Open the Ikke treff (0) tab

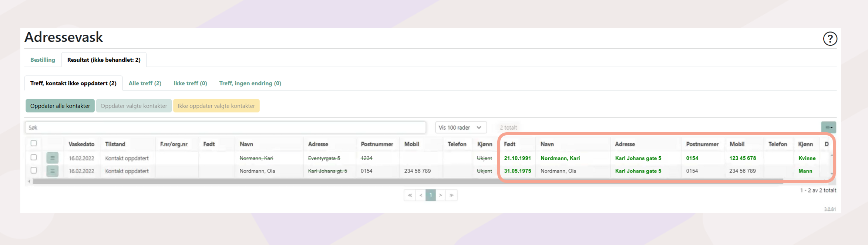190,83
